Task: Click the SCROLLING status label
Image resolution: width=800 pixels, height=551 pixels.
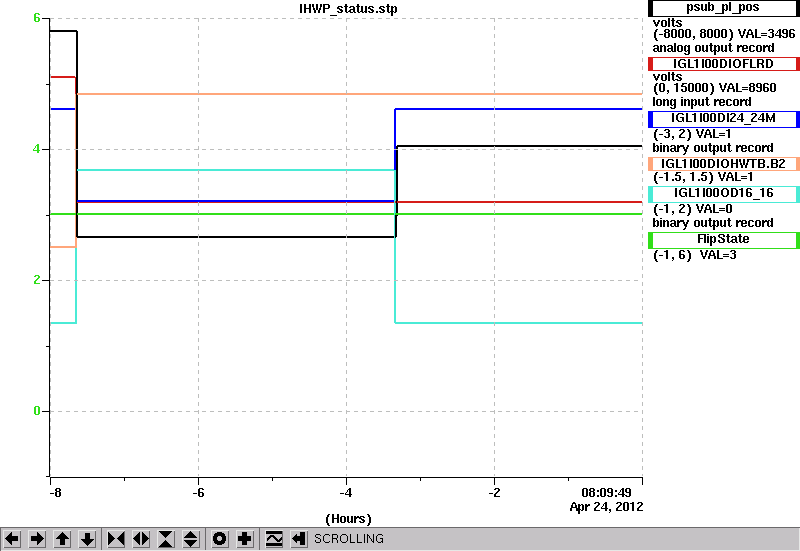Action: coord(348,539)
